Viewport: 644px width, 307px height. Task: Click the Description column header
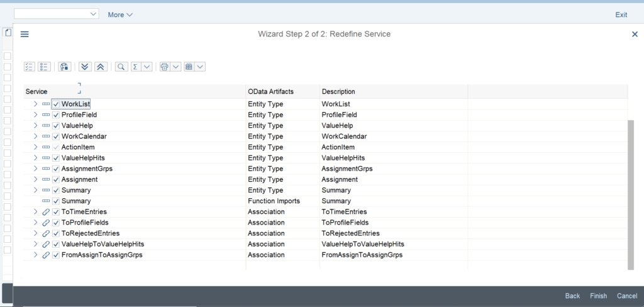(394, 91)
